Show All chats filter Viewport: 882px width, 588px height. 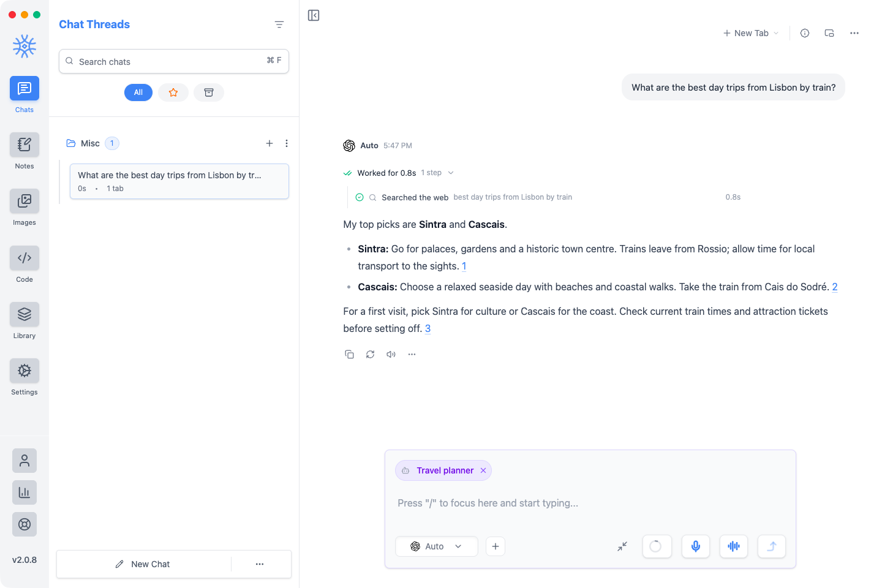point(138,92)
